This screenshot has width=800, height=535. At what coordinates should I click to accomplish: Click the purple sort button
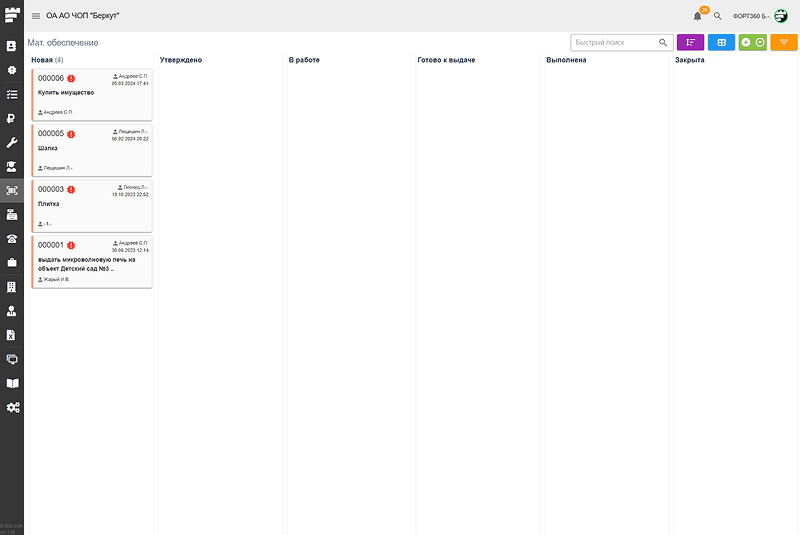[690, 43]
